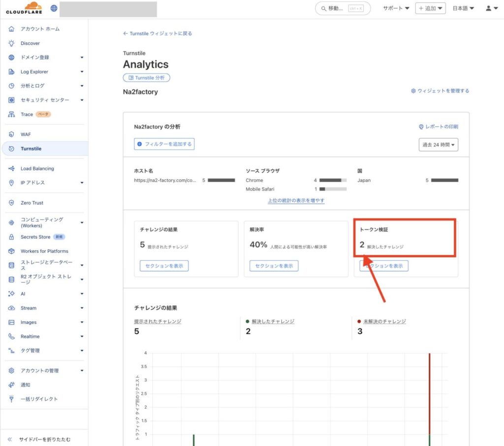Open the 過去 24 時間 time range dropdown
504x446 pixels.
[438, 145]
